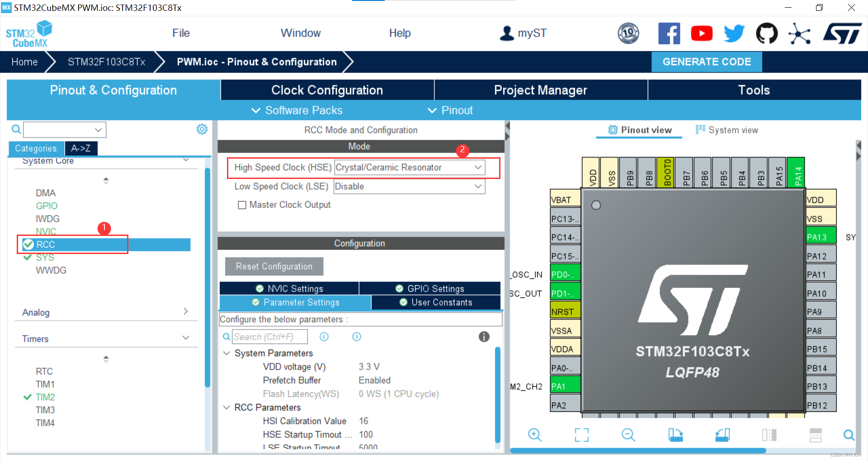
Task: Collapse RCC Parameters section
Action: (227, 407)
